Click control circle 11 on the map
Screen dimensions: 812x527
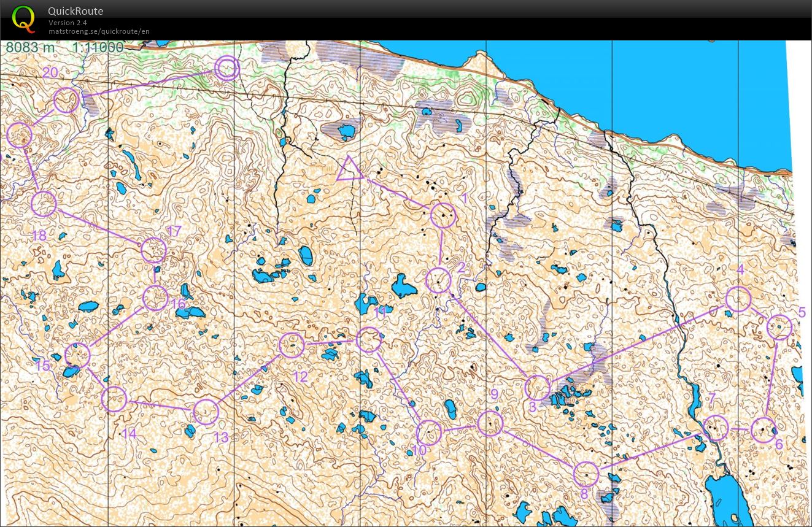(x=369, y=340)
